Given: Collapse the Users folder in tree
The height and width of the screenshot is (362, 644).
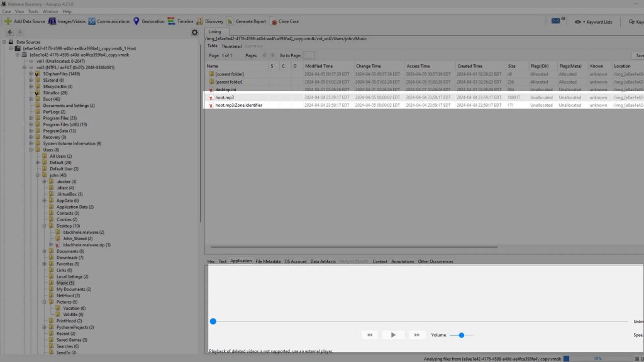Looking at the screenshot, I should click(30, 150).
